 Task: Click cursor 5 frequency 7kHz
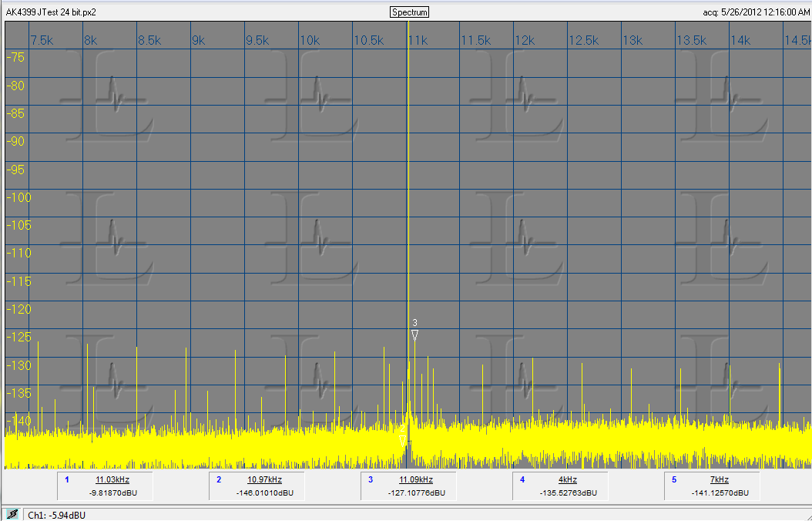(x=720, y=479)
